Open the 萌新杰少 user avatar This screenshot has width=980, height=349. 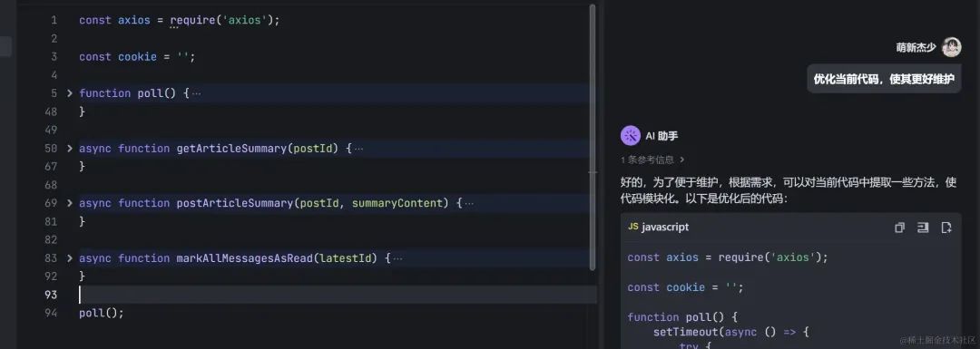click(x=951, y=47)
